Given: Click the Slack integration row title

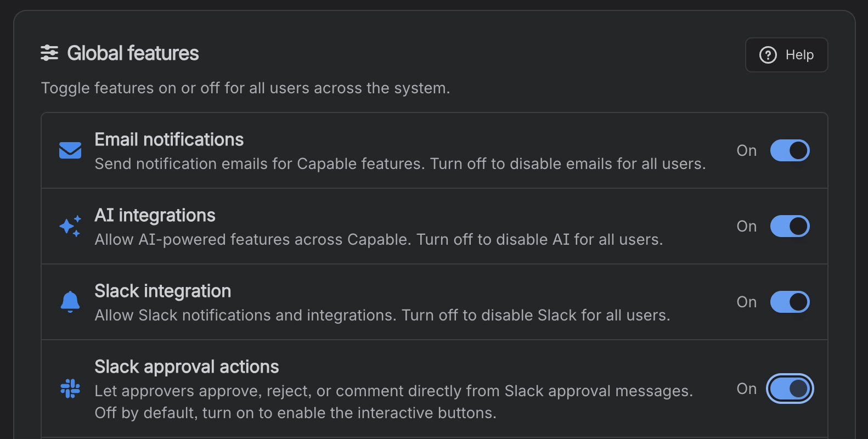Looking at the screenshot, I should [x=162, y=291].
